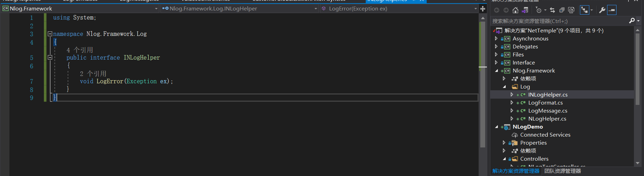The height and width of the screenshot is (176, 644).
Task: Click Solution Explorer scrollbar up arrow
Action: pos(637,30)
